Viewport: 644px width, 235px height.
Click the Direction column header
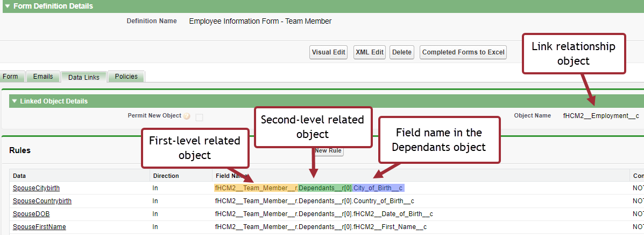166,176
